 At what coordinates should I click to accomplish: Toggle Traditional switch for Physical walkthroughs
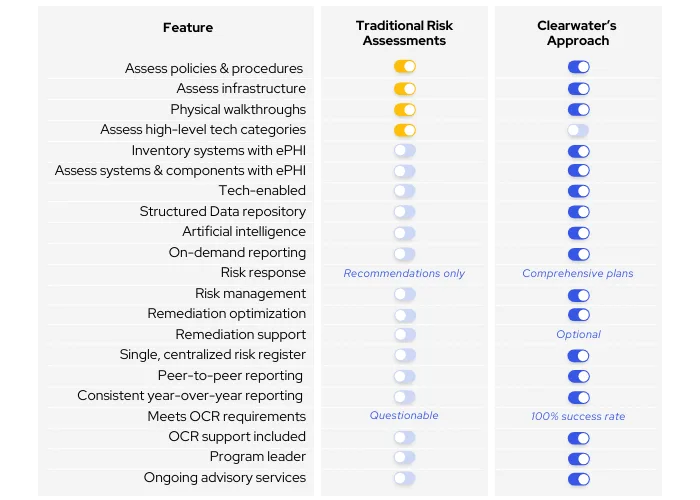tap(404, 109)
